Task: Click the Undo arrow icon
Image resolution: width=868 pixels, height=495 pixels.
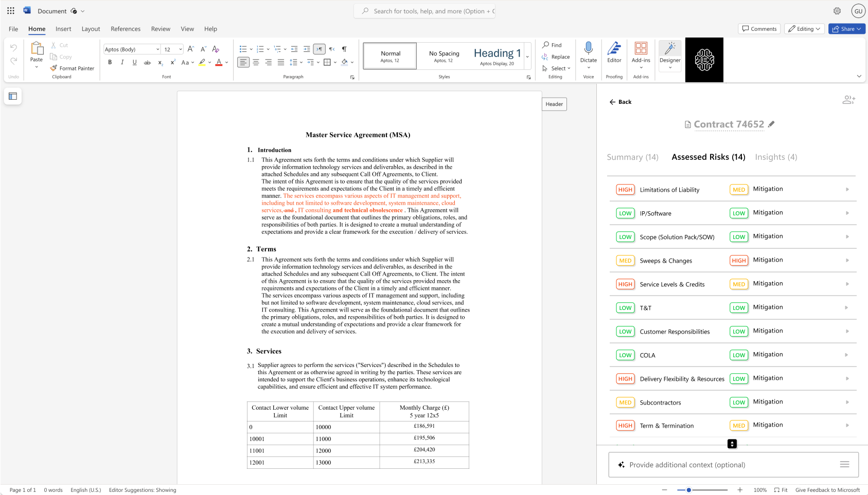Action: (x=14, y=48)
